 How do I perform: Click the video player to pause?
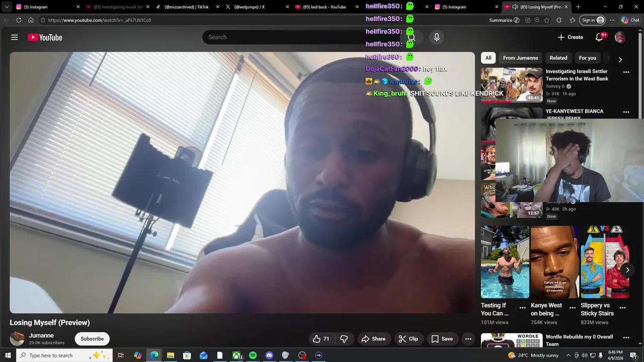[242, 183]
